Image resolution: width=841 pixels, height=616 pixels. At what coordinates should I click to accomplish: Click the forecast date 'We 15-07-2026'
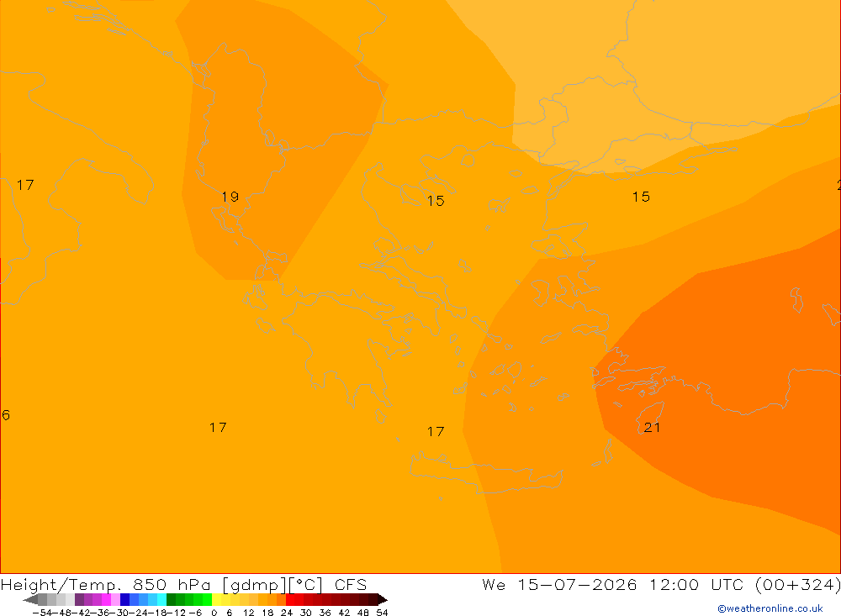point(559,584)
